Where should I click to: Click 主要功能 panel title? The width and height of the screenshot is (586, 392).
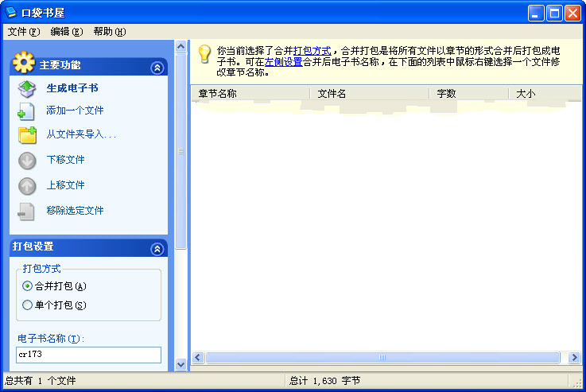click(x=60, y=65)
